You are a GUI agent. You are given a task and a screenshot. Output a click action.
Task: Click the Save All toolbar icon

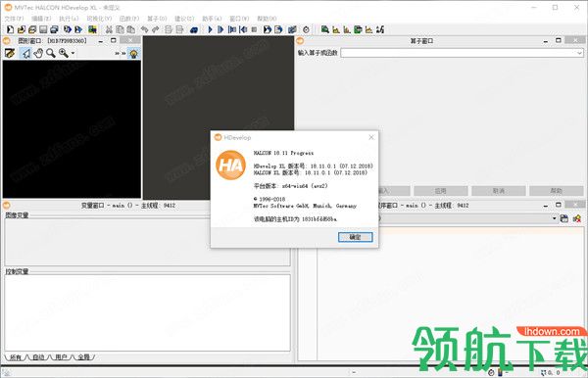click(54, 29)
